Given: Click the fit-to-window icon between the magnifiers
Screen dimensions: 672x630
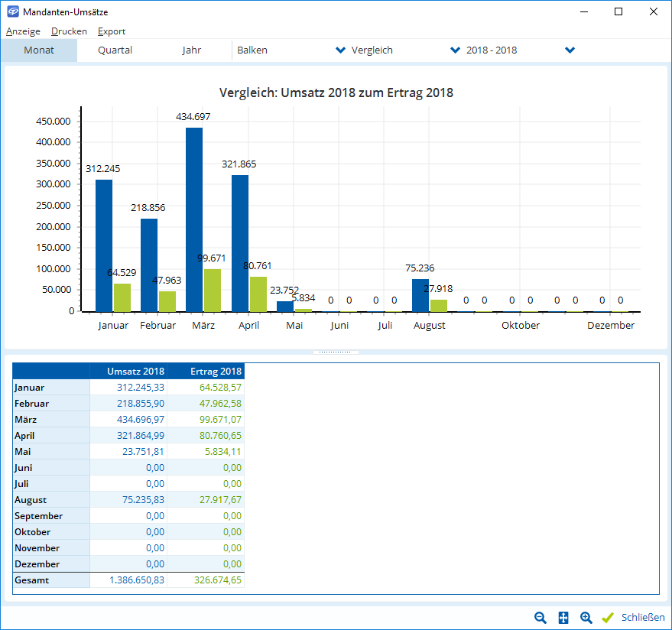Looking at the screenshot, I should pyautogui.click(x=563, y=618).
